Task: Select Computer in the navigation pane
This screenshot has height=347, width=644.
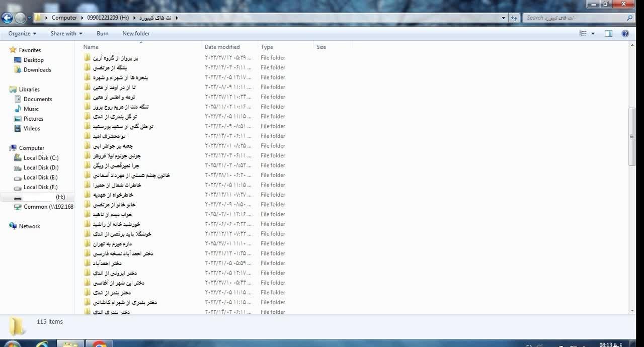Action: [31, 148]
